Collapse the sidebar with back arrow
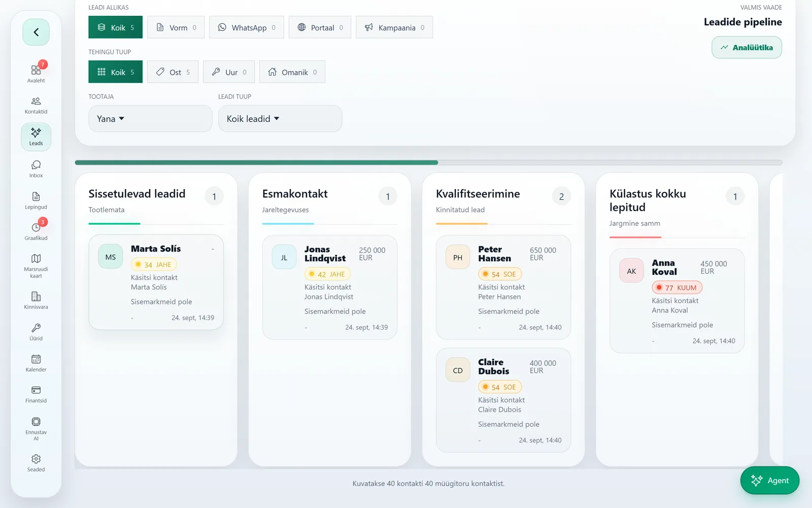Screen dimensions: 812x508 [x=36, y=32]
